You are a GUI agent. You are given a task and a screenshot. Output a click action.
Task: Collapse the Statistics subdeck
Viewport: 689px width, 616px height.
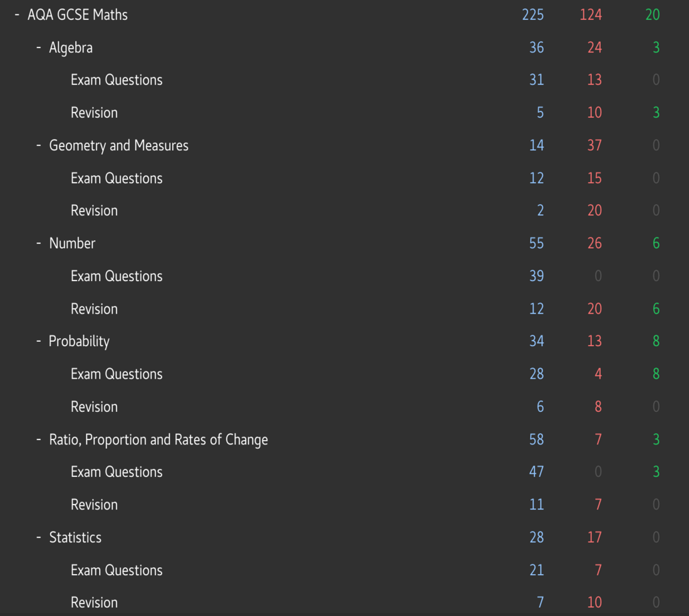tap(39, 537)
